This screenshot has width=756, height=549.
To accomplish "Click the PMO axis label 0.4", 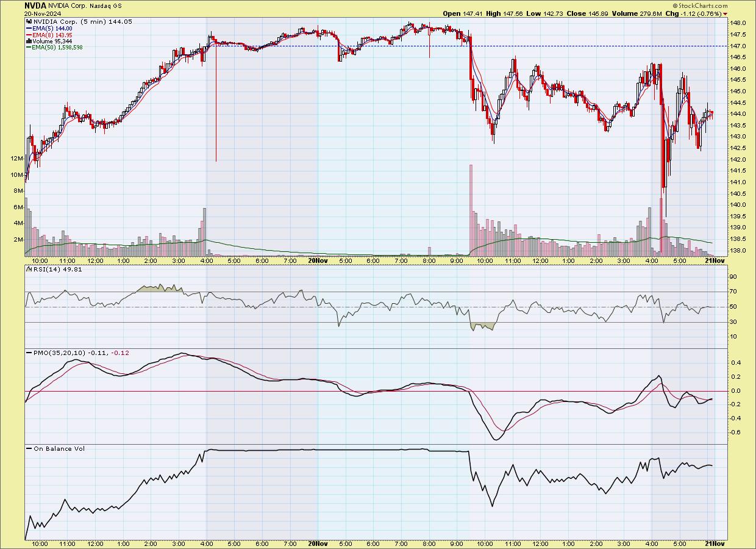I will (x=736, y=364).
